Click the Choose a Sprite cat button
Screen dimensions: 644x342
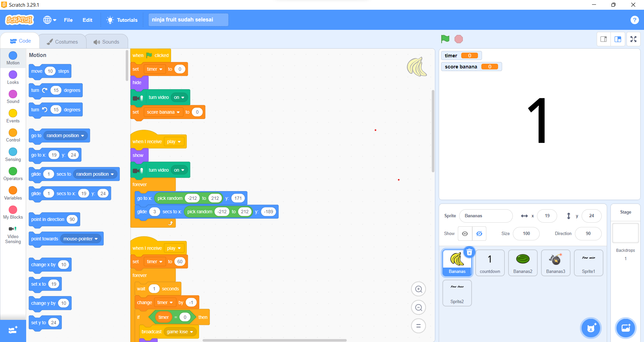point(591,328)
